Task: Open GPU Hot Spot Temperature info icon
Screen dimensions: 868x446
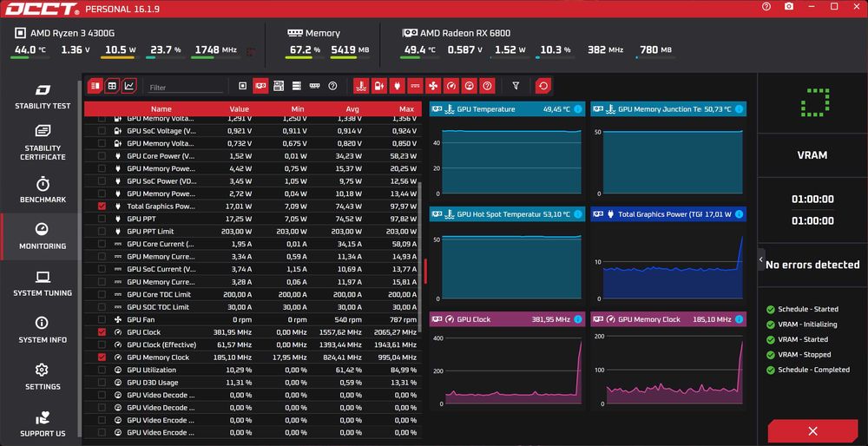Action: click(578, 214)
